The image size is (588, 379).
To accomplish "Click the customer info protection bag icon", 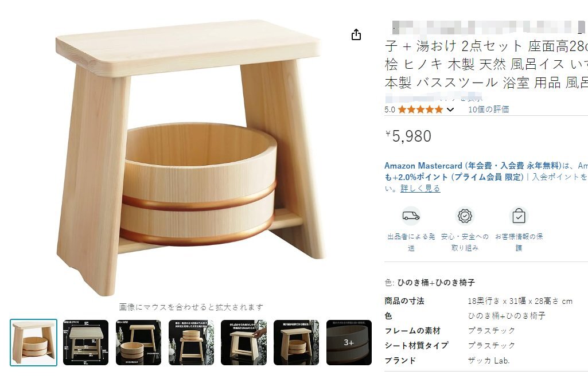I will 519,216.
